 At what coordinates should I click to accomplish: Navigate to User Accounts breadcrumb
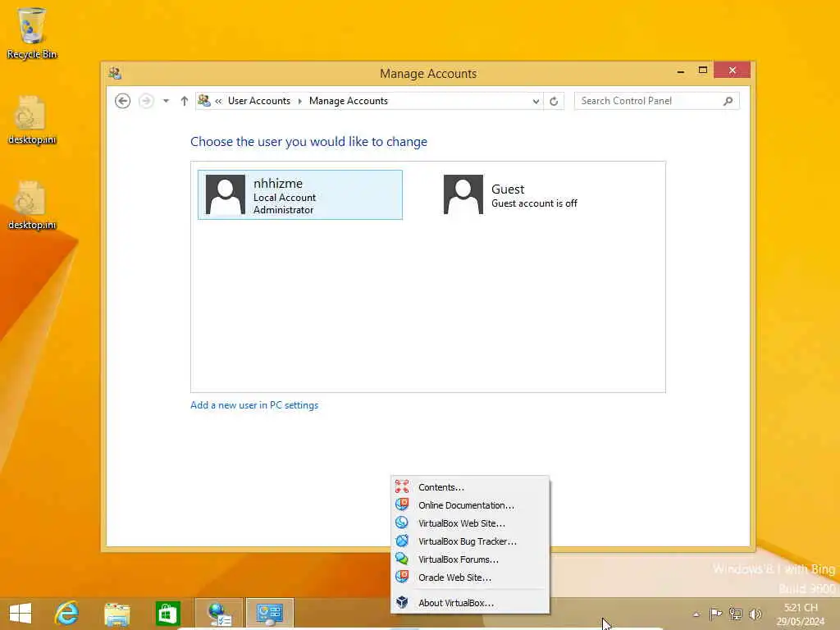click(259, 101)
